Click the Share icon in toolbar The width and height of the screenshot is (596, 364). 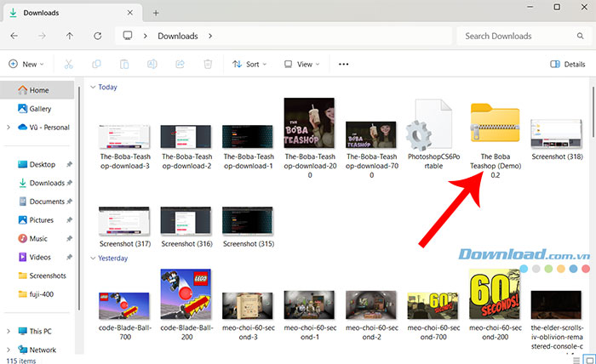click(180, 64)
